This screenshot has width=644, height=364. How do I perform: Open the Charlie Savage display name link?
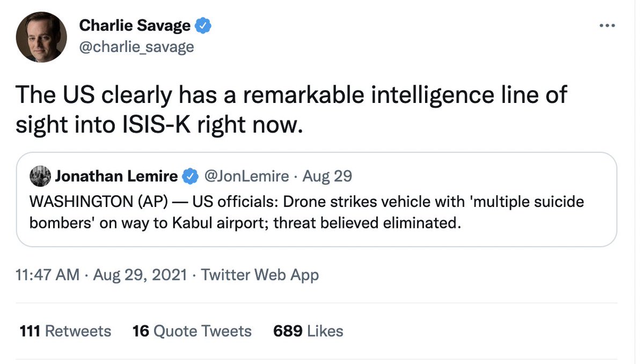click(x=135, y=25)
